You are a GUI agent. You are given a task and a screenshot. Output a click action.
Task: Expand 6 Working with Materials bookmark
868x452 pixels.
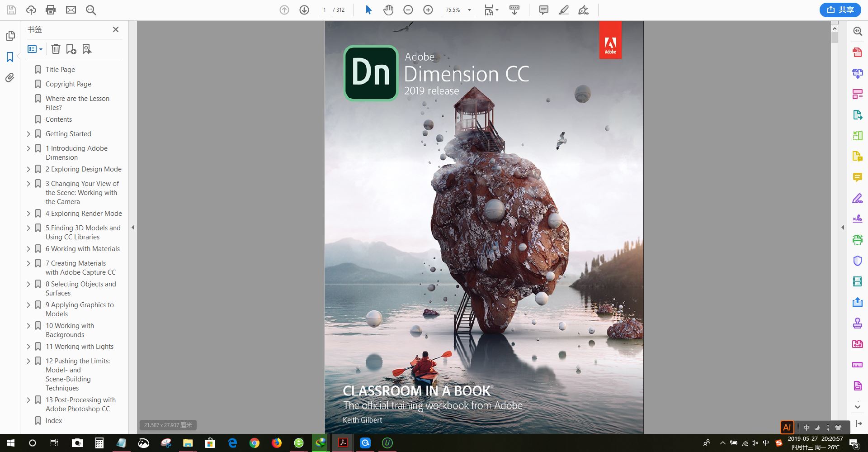(28, 249)
